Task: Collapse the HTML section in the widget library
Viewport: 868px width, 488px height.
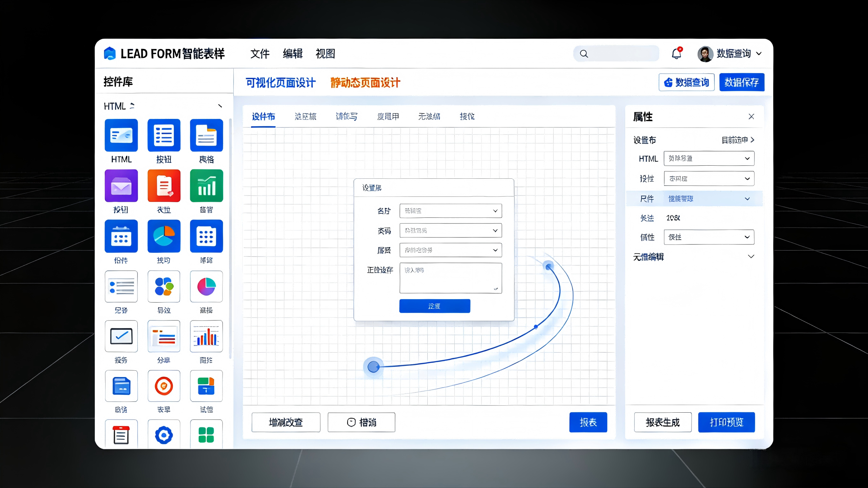Action: 220,106
